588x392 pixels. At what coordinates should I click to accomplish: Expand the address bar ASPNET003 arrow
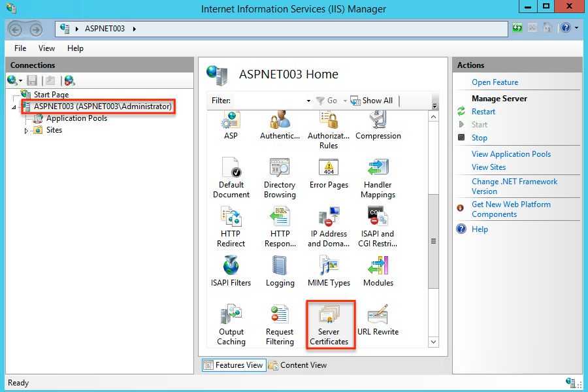point(134,29)
